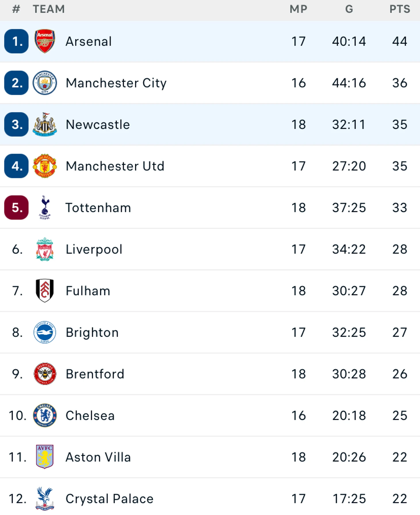Select the maroon rank 5 badge
Screen dimensions: 420x515
click(16, 208)
